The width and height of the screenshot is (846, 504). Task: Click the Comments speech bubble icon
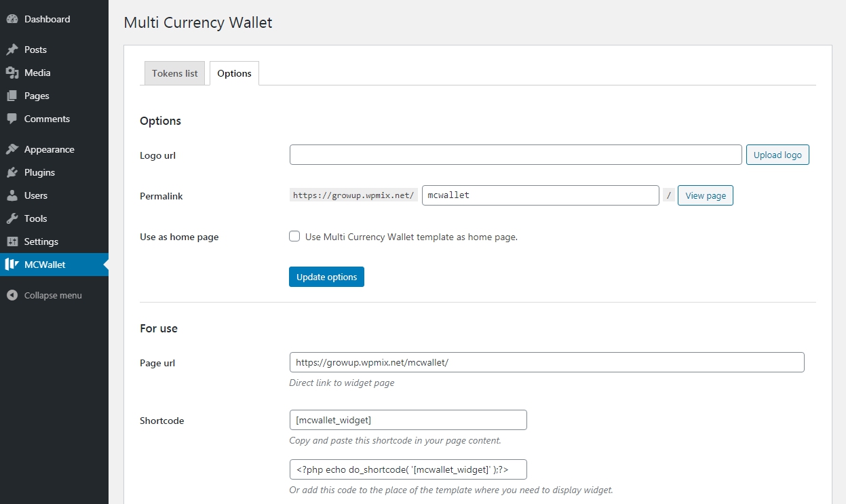pos(12,119)
